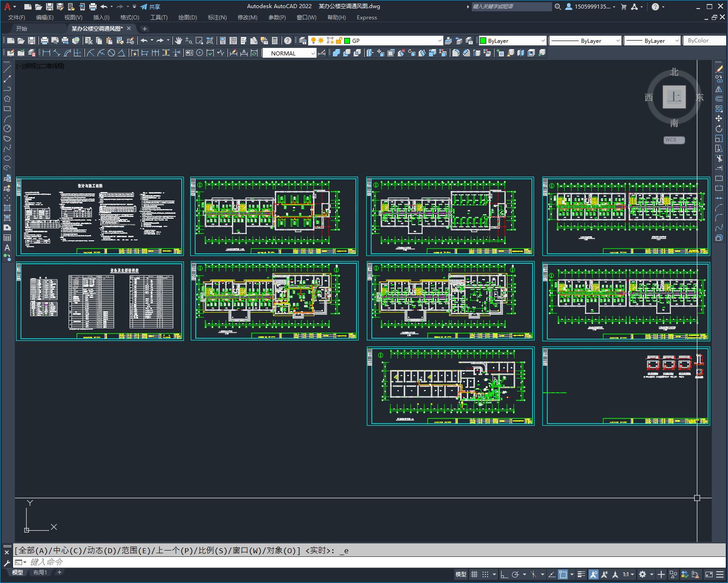Viewport: 728px width, 583px height.
Task: Switch to the 开始 tab
Action: [x=22, y=28]
